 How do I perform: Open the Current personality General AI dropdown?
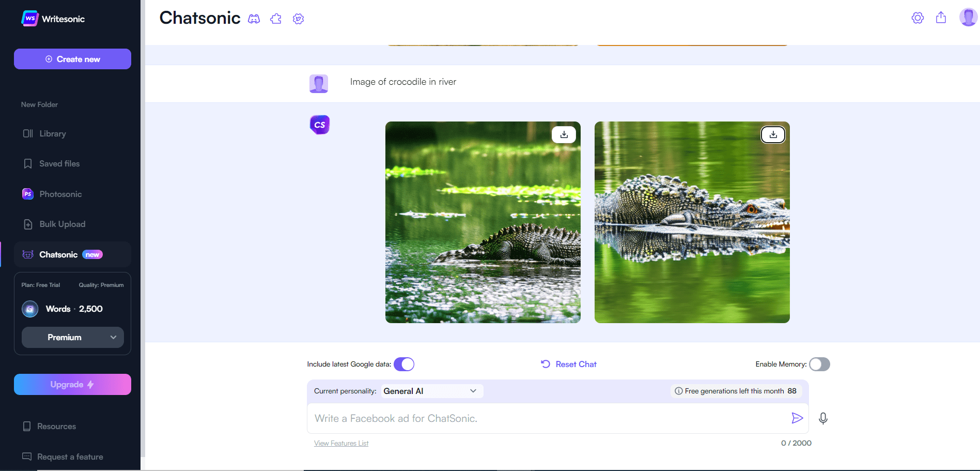click(x=432, y=391)
